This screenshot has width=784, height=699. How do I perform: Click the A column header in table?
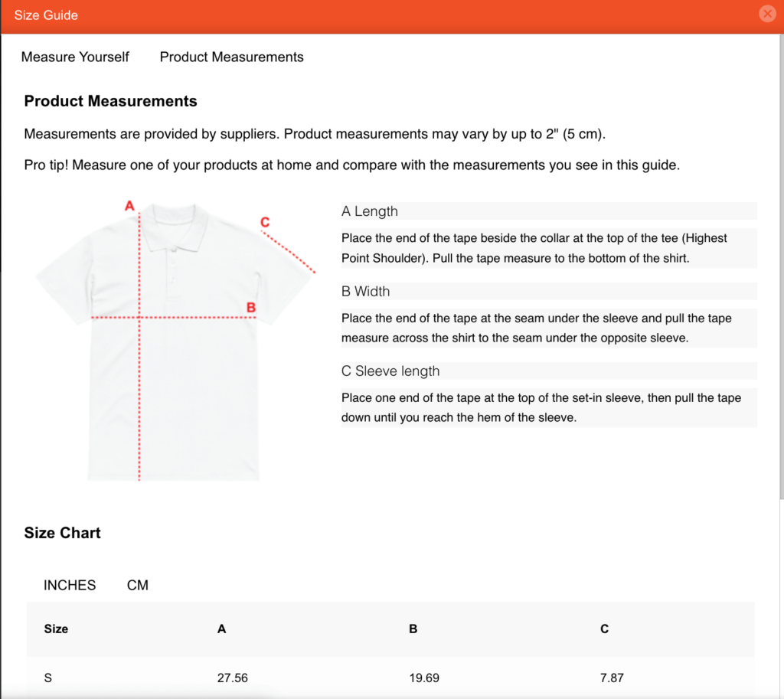[x=222, y=629]
